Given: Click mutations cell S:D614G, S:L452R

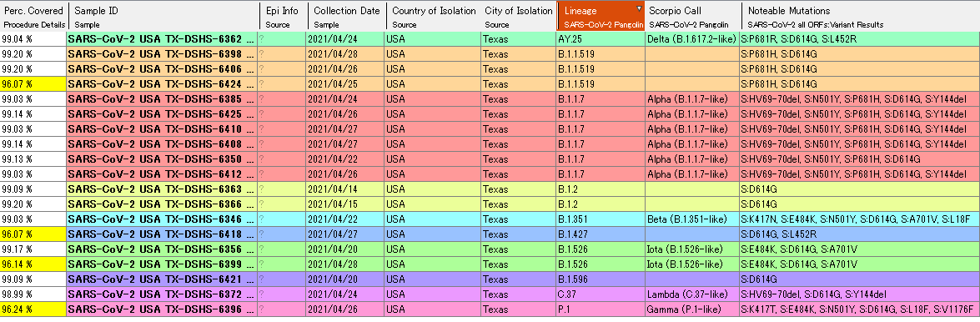Looking at the screenshot, I should (859, 234).
